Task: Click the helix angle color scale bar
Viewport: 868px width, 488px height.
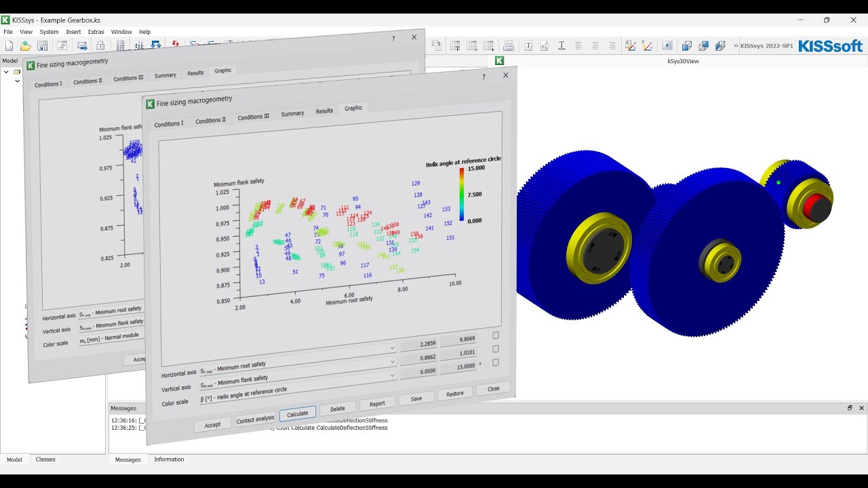Action: click(x=462, y=194)
